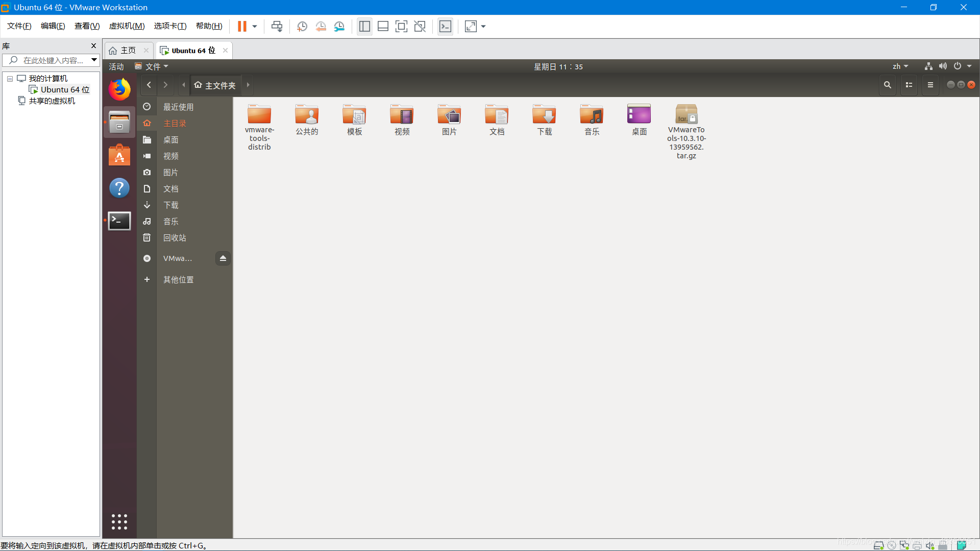980x551 pixels.
Task: Open the 文件(F) menu
Action: pyautogui.click(x=19, y=26)
